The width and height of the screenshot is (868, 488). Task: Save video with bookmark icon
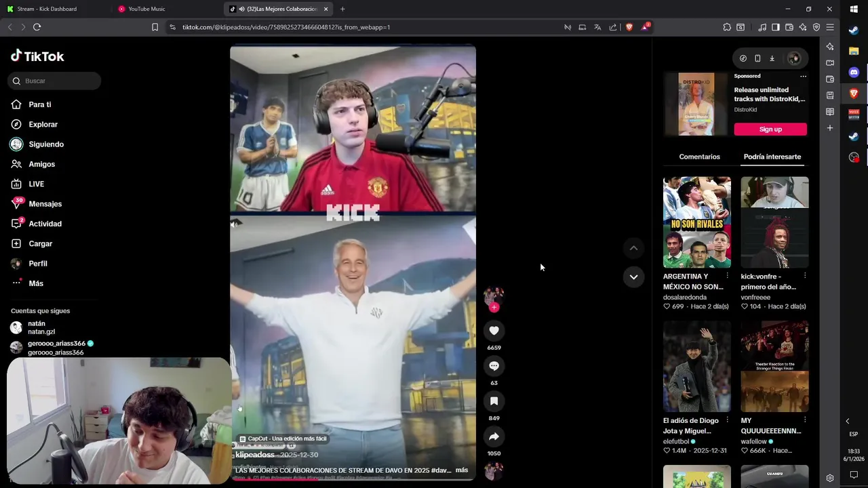[494, 401]
